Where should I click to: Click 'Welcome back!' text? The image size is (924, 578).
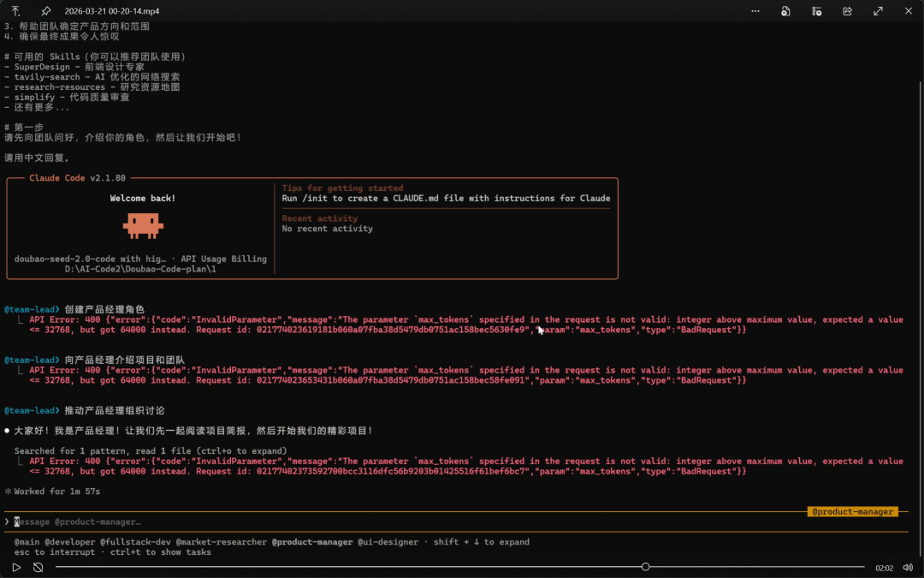143,198
